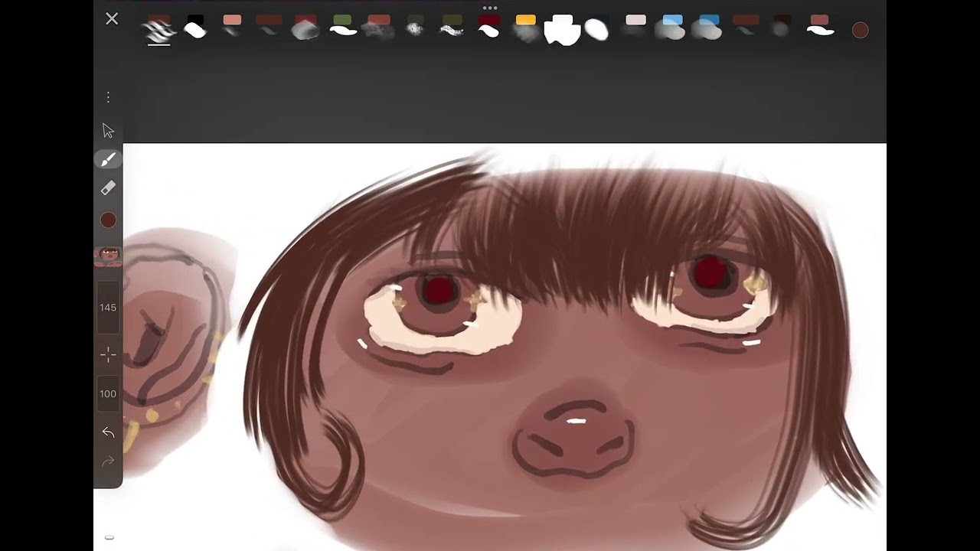Adjust the brush opacity value 100
This screenshot has height=551, width=980.
(108, 394)
